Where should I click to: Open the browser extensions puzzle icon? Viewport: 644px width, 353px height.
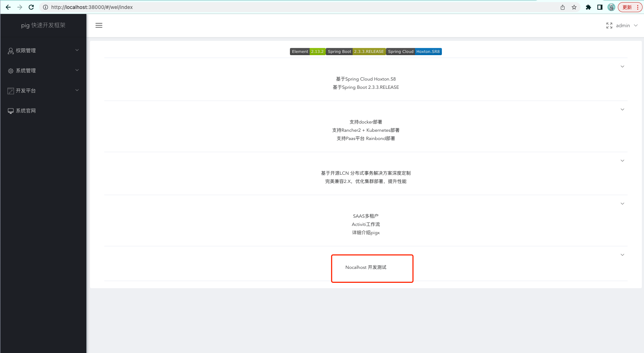(x=588, y=7)
